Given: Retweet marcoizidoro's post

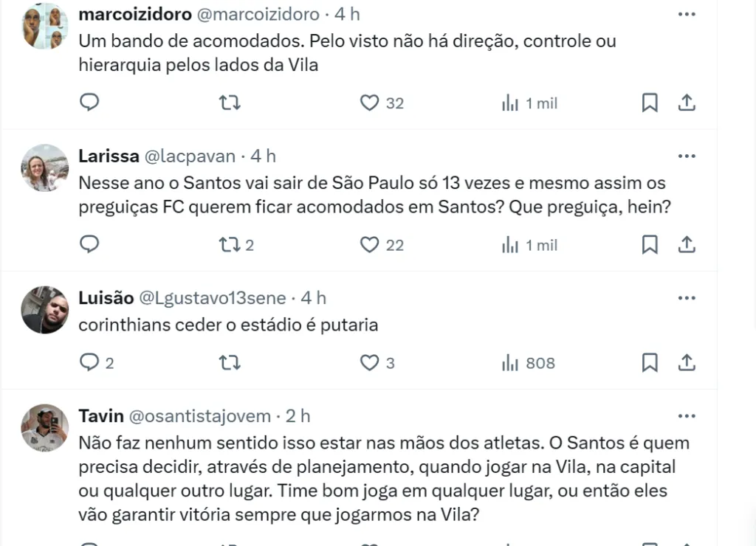Looking at the screenshot, I should point(230,103).
